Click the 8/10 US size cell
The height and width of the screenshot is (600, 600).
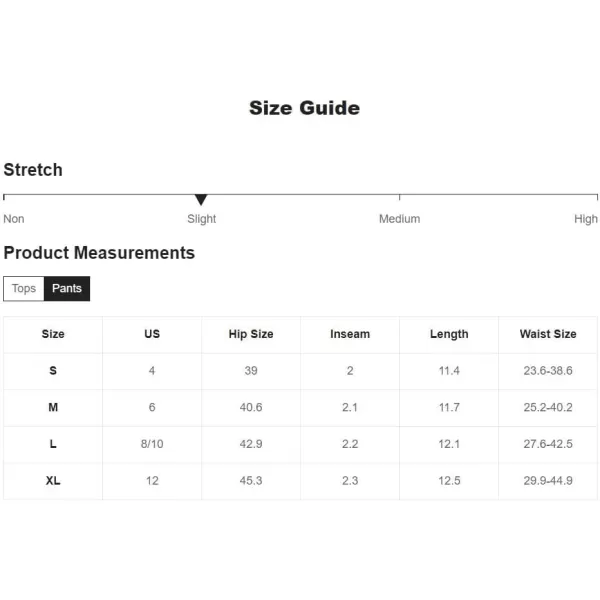152,444
